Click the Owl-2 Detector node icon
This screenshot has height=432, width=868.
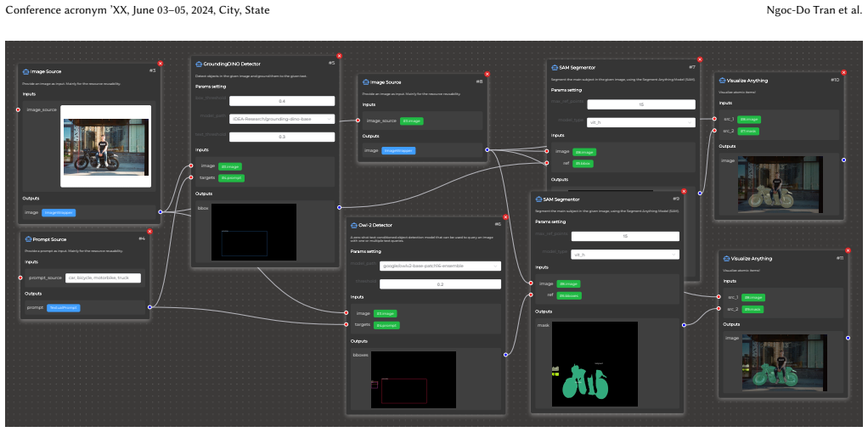[x=354, y=224]
